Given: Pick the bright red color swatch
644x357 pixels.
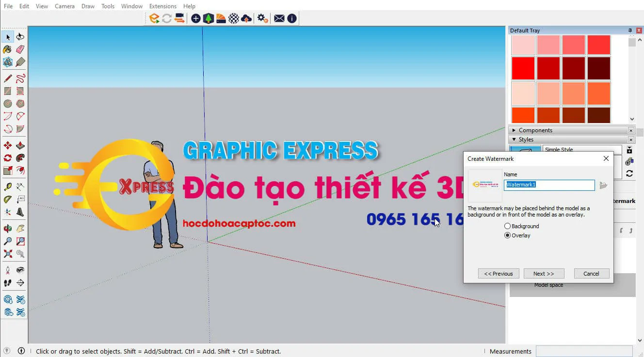Looking at the screenshot, I should tap(523, 68).
